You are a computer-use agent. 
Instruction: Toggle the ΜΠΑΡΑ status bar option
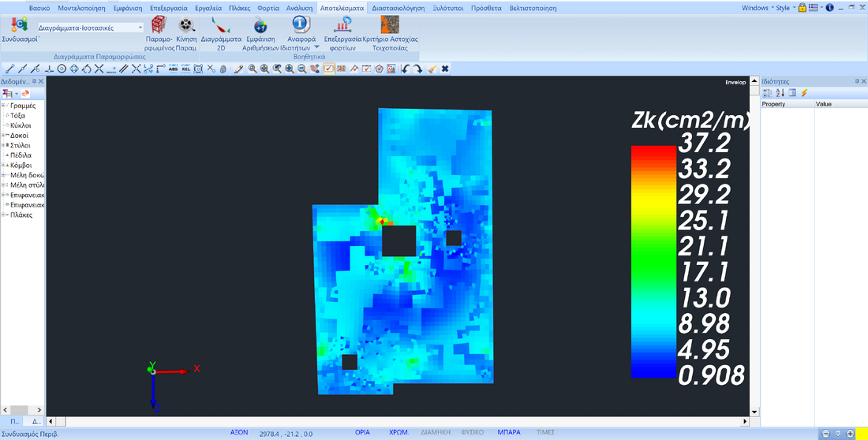tap(509, 433)
